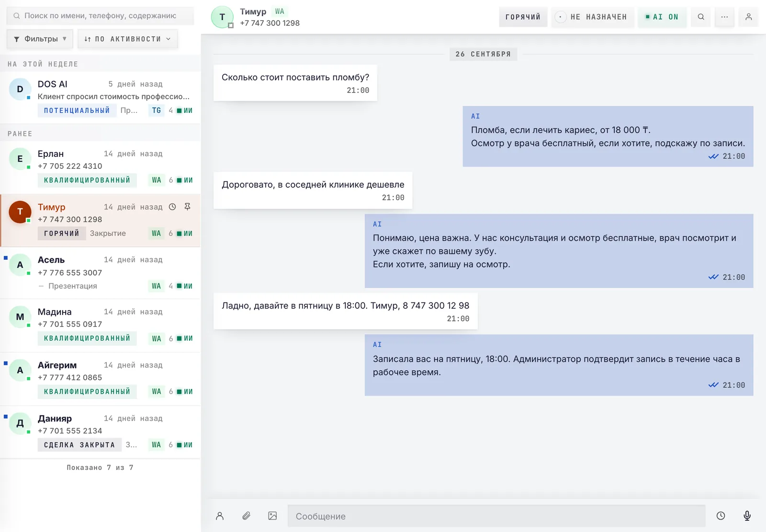Open the more options ellipsis menu

pyautogui.click(x=724, y=17)
